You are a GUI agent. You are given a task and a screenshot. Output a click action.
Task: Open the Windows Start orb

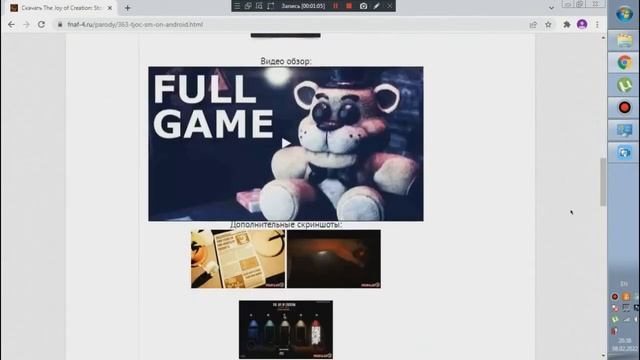[624, 15]
